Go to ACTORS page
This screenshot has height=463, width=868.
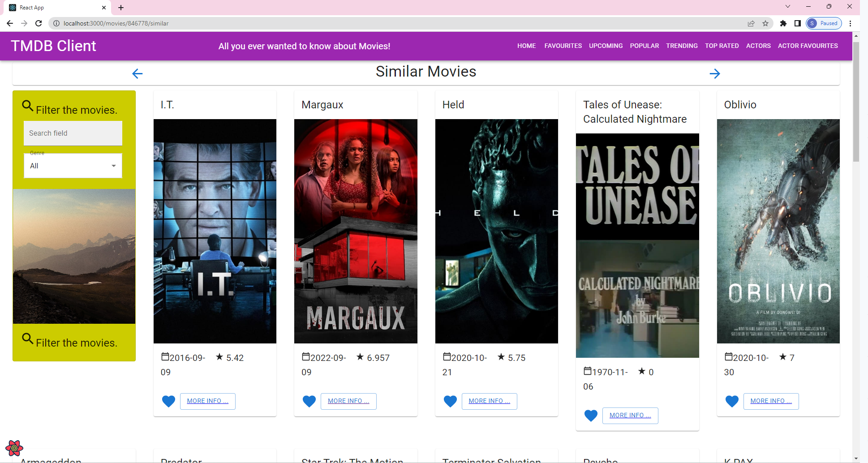pos(758,46)
